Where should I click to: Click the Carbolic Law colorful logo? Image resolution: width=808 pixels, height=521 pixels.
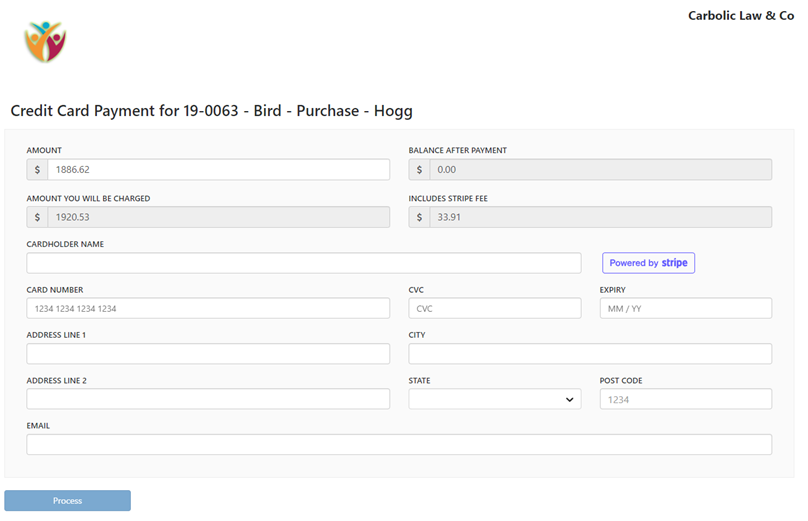[x=45, y=42]
